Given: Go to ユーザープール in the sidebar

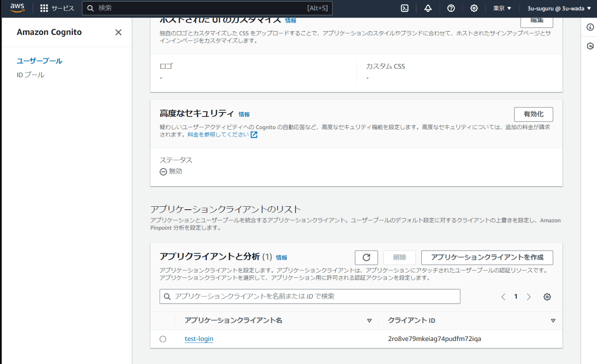Looking at the screenshot, I should pyautogui.click(x=40, y=61).
